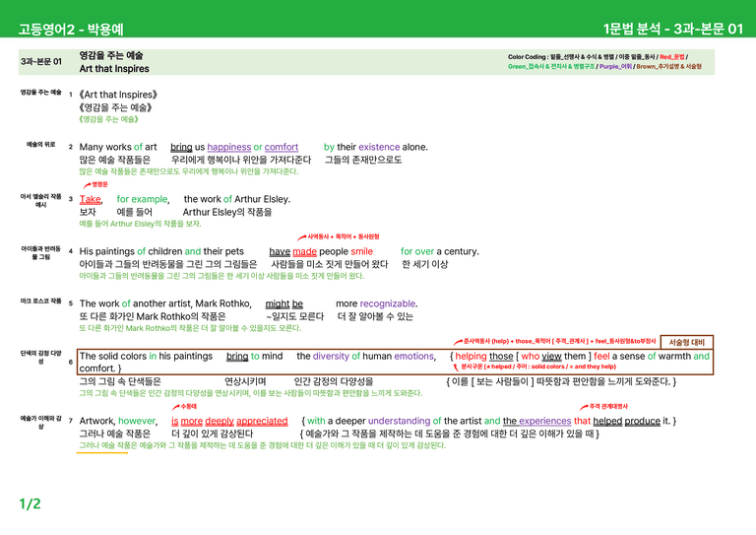Click the purple word "existence"
The height and width of the screenshot is (535, 756).
coord(379,147)
